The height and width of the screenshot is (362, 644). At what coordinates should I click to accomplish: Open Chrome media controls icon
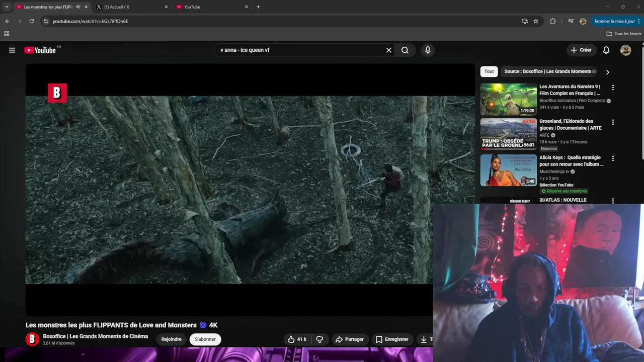click(x=571, y=21)
